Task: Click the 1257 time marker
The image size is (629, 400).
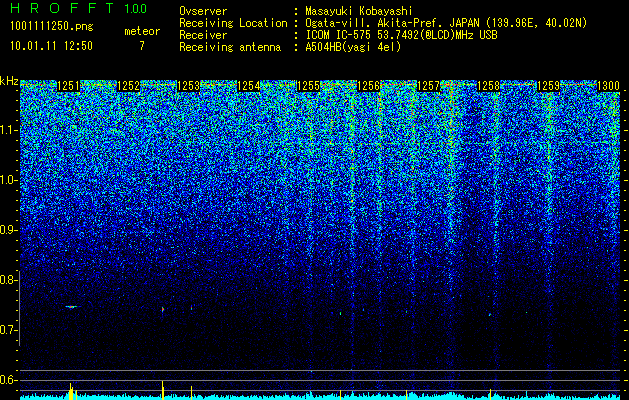Action: 428,86
